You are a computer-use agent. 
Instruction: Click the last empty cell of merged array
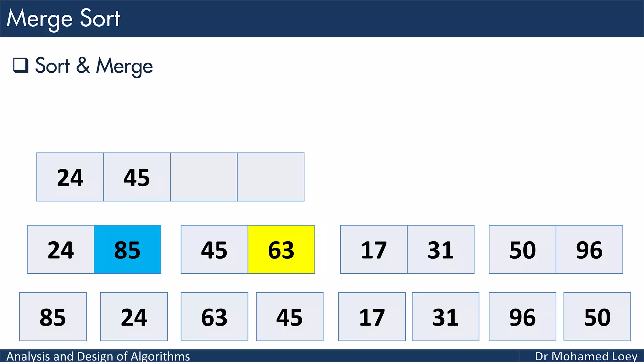click(271, 177)
